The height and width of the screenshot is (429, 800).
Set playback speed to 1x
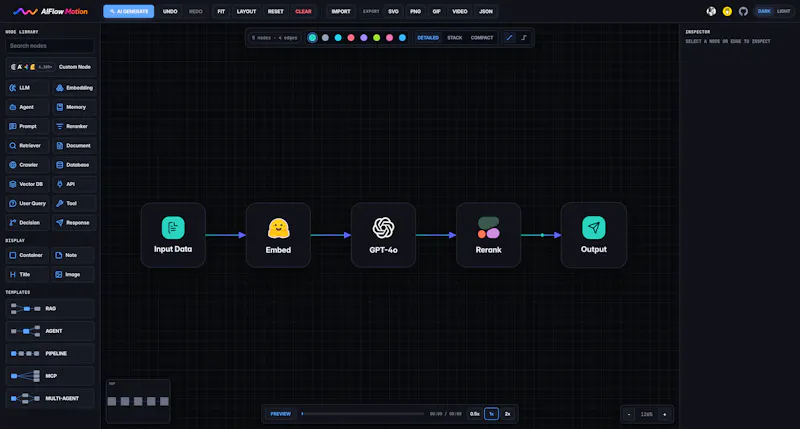pyautogui.click(x=491, y=414)
